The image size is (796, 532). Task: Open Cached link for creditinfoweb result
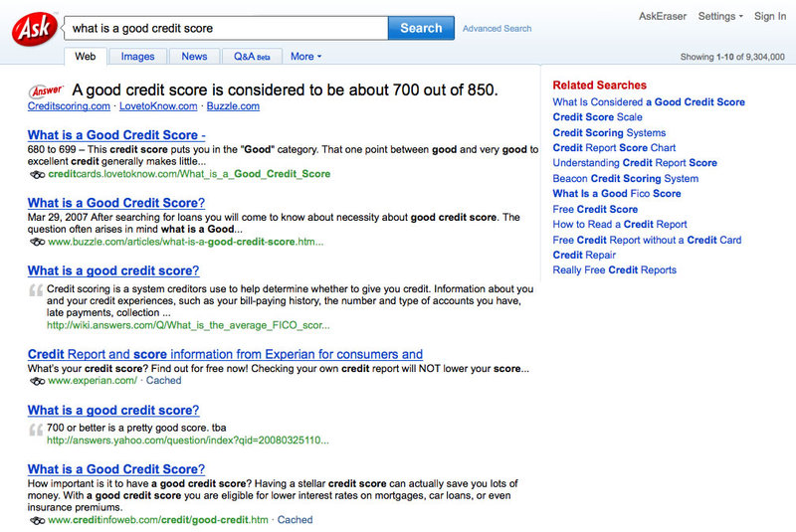click(295, 520)
